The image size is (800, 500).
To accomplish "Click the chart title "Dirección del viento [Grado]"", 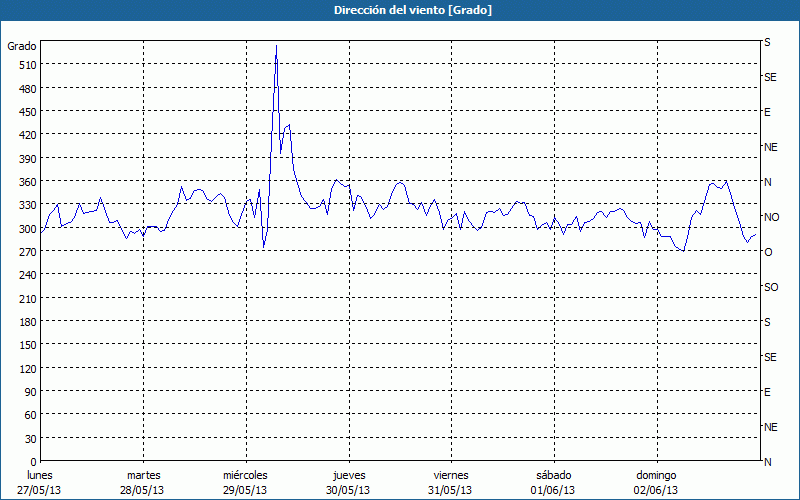I will pos(399,10).
